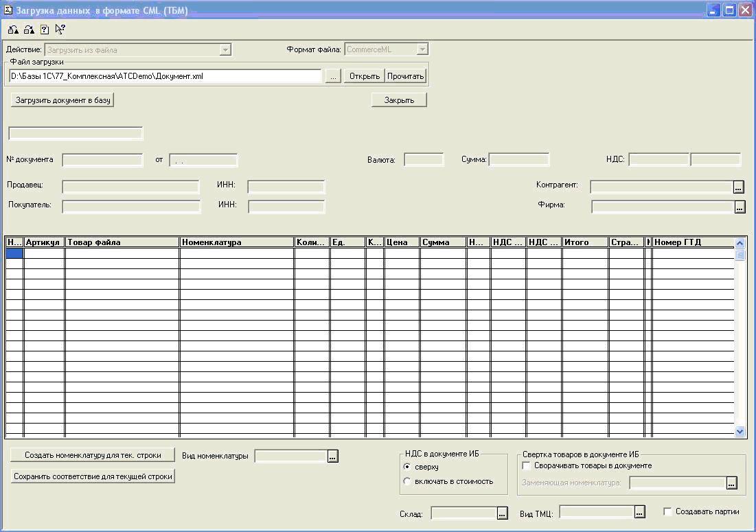Open the Контрагент selection ellipsis button
Viewport: 756px width, 532px height.
point(739,187)
